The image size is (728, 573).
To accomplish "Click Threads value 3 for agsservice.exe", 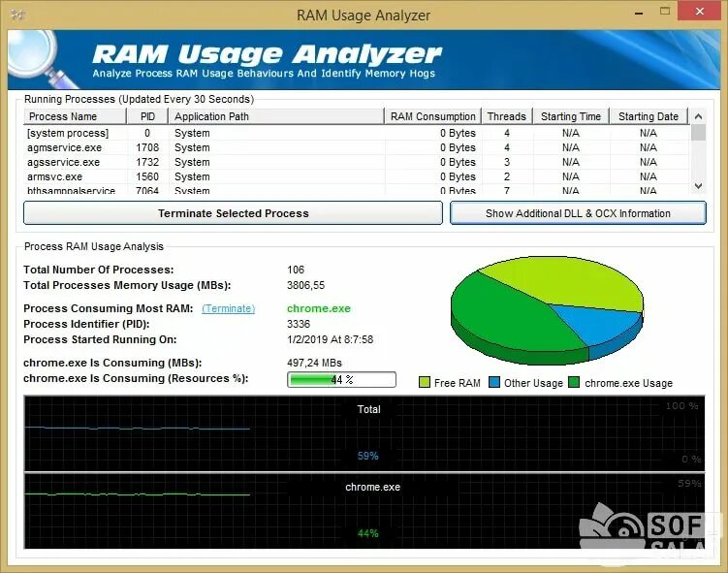I will (x=507, y=162).
